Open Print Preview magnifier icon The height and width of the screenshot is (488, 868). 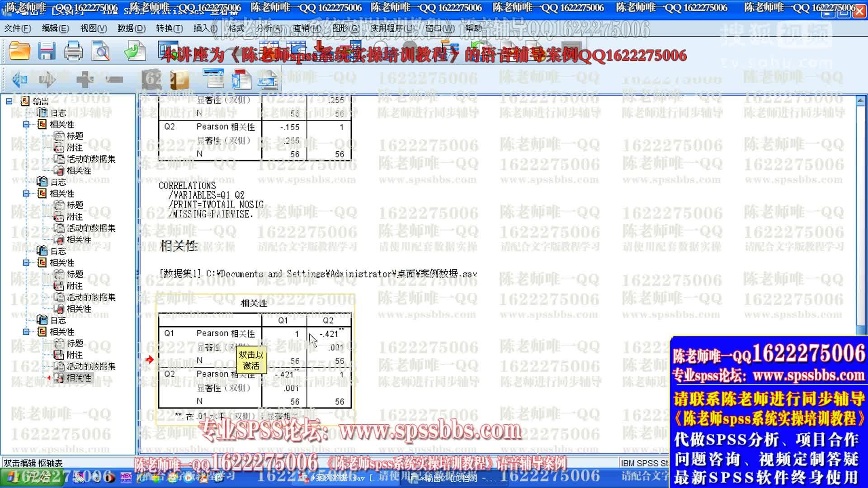coord(100,51)
